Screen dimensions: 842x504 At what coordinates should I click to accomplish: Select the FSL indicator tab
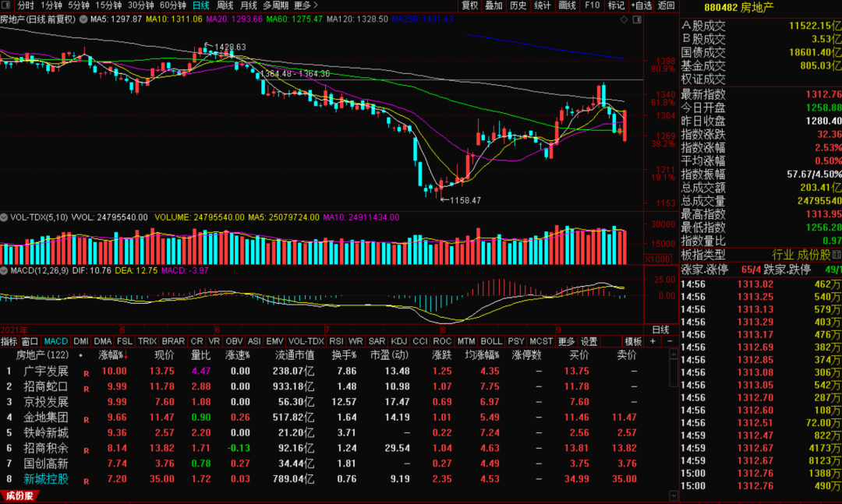click(x=125, y=341)
